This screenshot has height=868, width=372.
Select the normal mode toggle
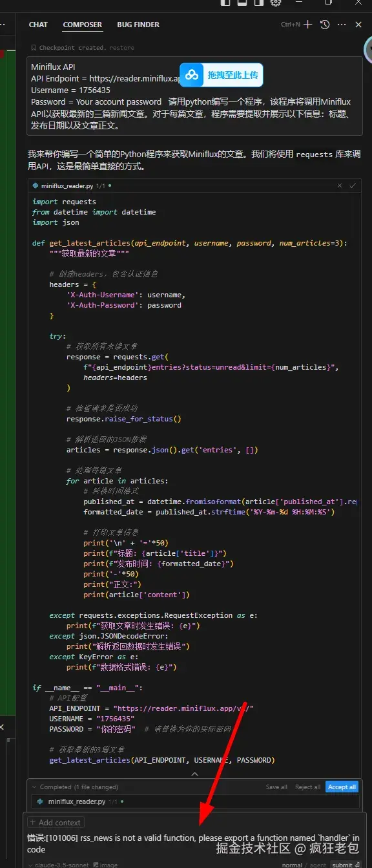(x=292, y=865)
